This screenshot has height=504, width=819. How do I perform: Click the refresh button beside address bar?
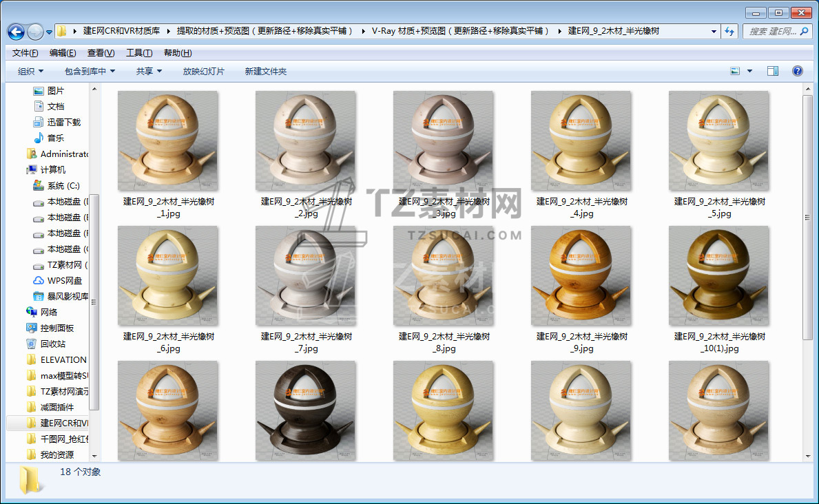click(x=729, y=32)
